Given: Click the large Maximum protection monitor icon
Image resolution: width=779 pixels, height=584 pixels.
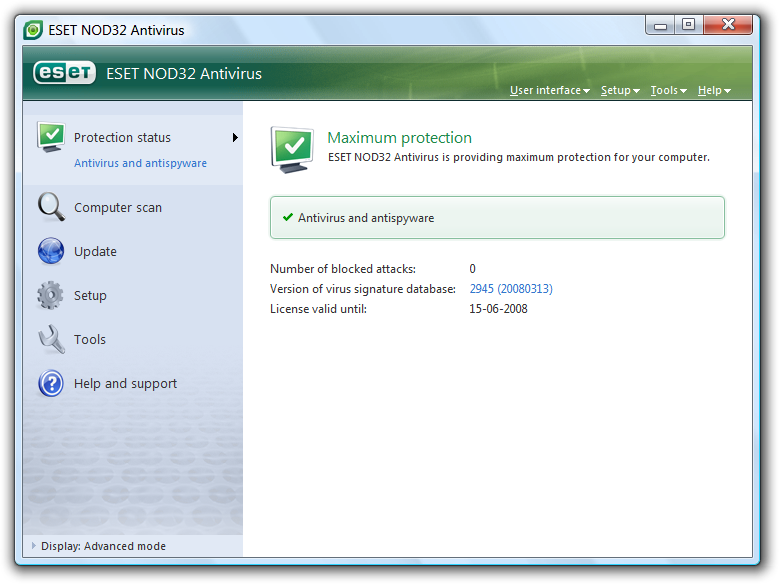Looking at the screenshot, I should coord(293,148).
